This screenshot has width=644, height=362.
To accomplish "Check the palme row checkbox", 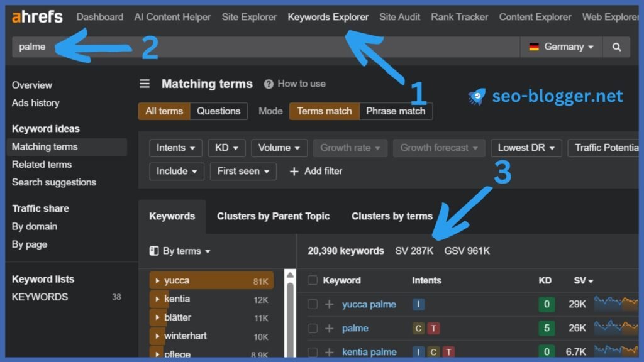I will click(313, 328).
